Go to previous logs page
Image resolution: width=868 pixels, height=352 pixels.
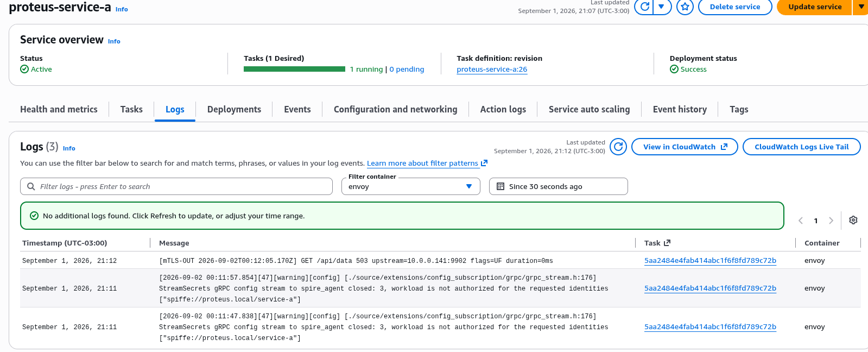(801, 221)
